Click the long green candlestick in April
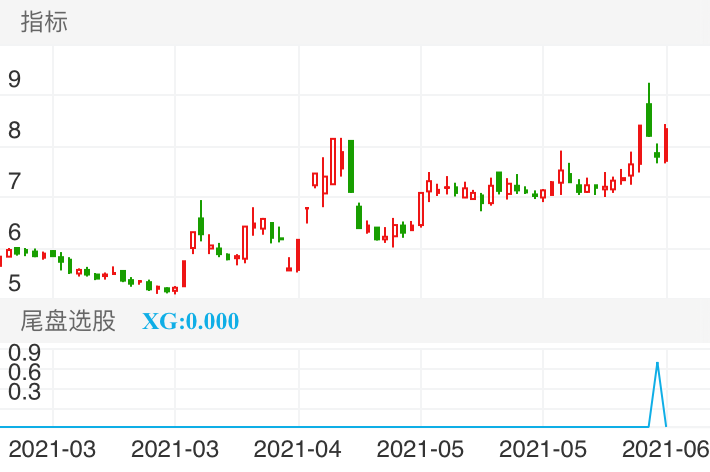The height and width of the screenshot is (472, 710). [351, 165]
